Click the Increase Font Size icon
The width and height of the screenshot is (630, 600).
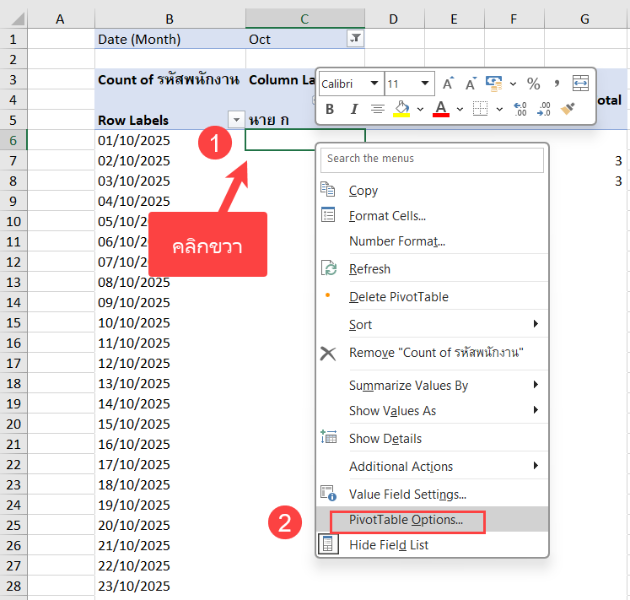(448, 84)
